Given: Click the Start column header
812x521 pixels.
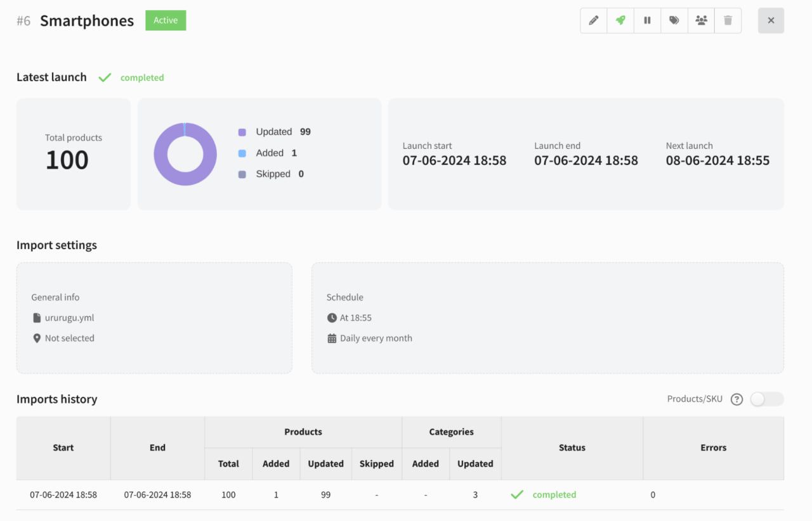Looking at the screenshot, I should 63,447.
